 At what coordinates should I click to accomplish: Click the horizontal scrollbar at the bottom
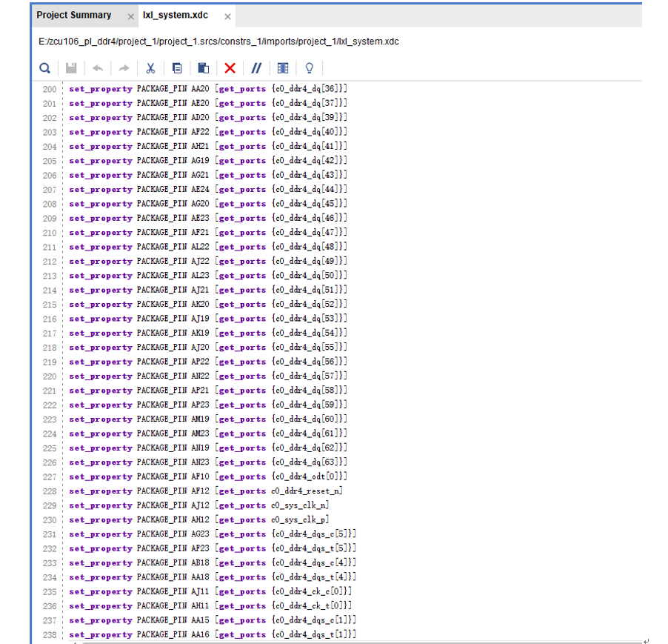(x=333, y=640)
